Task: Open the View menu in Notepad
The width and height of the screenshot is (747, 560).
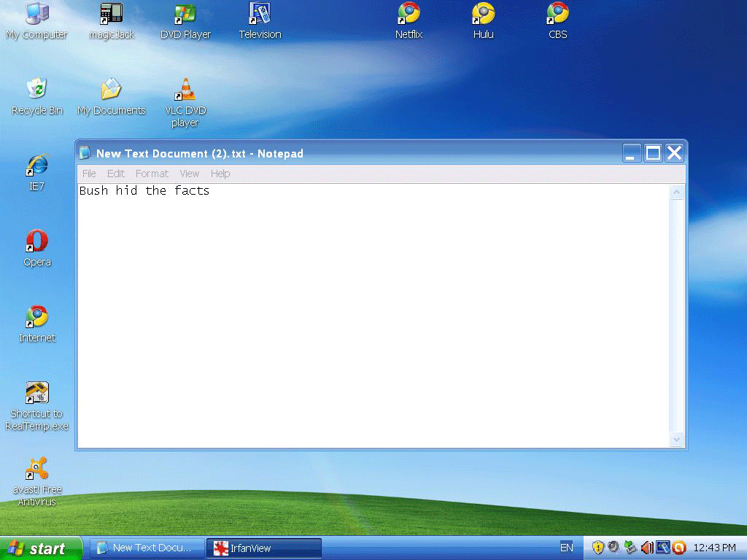Action: (190, 174)
